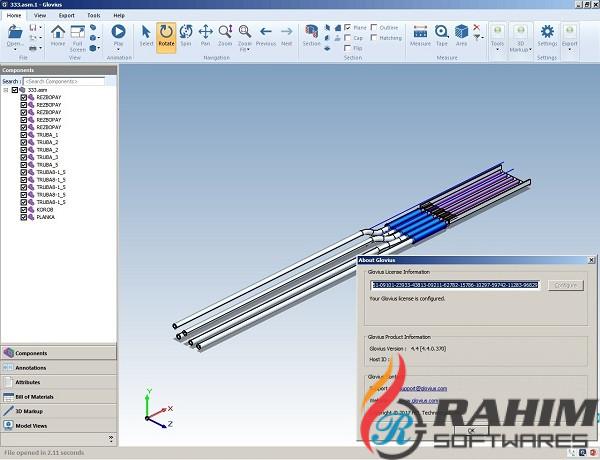Enable the Flip checkbox
Screen dimensions: 600x460
click(347, 48)
